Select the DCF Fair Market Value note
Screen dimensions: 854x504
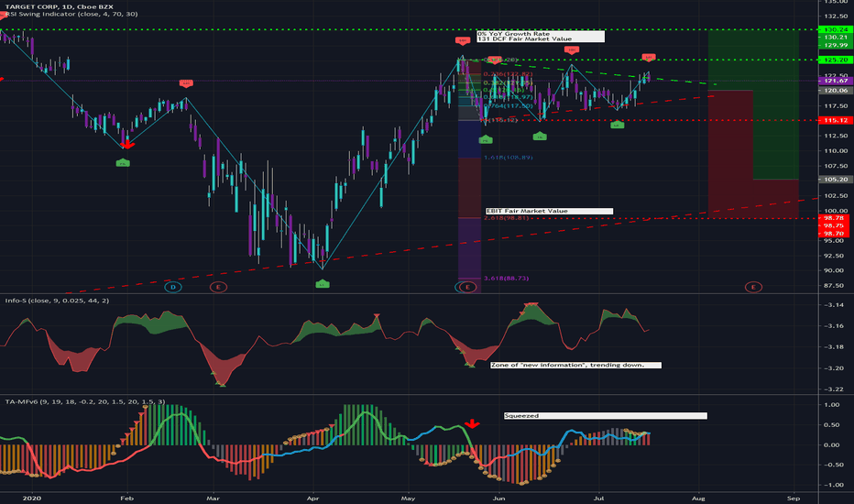(x=541, y=37)
